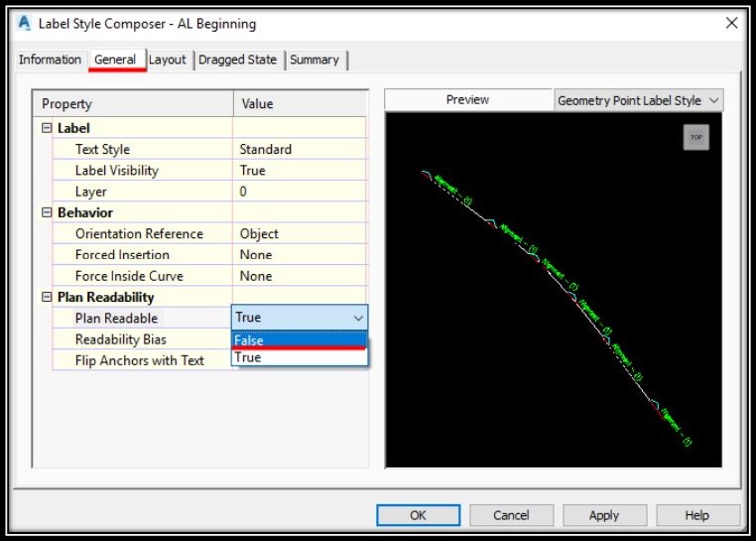Click the ViewCube TOP face in the preview
The width and height of the screenshot is (756, 541).
point(695,138)
